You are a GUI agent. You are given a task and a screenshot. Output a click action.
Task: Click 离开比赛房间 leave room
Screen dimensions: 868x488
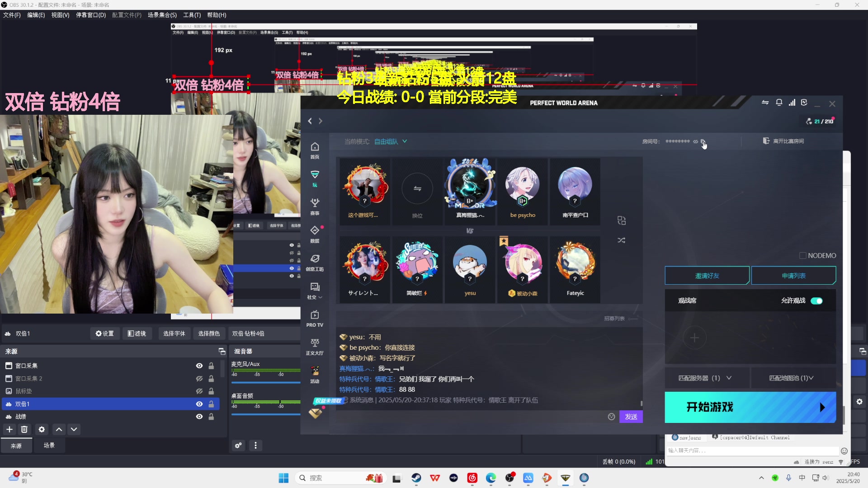point(783,141)
